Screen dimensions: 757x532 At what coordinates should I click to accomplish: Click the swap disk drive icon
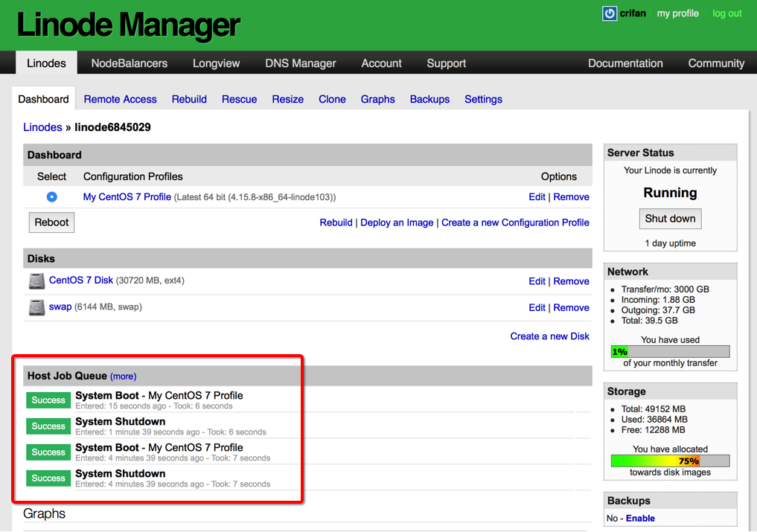[36, 307]
